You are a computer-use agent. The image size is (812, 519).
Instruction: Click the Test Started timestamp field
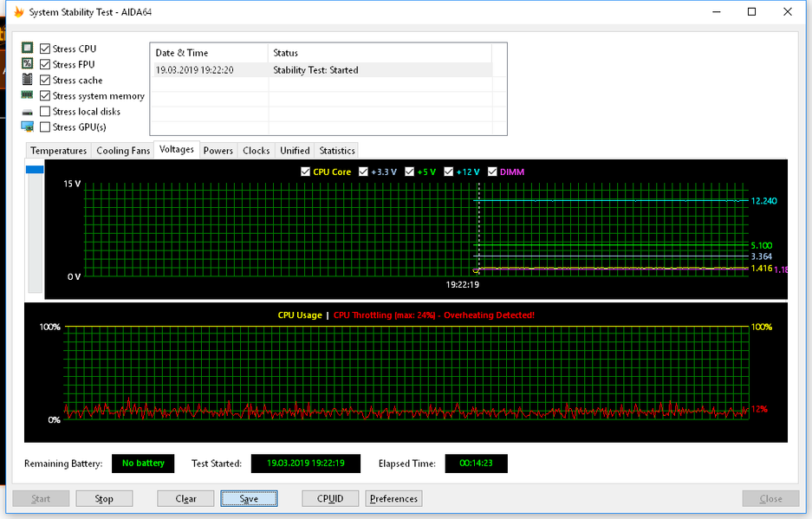(306, 463)
